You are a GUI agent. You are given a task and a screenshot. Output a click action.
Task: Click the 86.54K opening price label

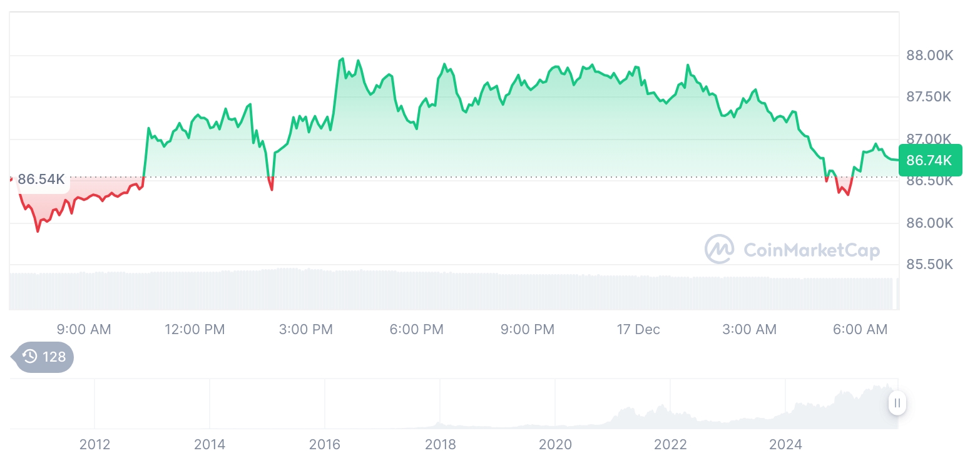point(41,180)
